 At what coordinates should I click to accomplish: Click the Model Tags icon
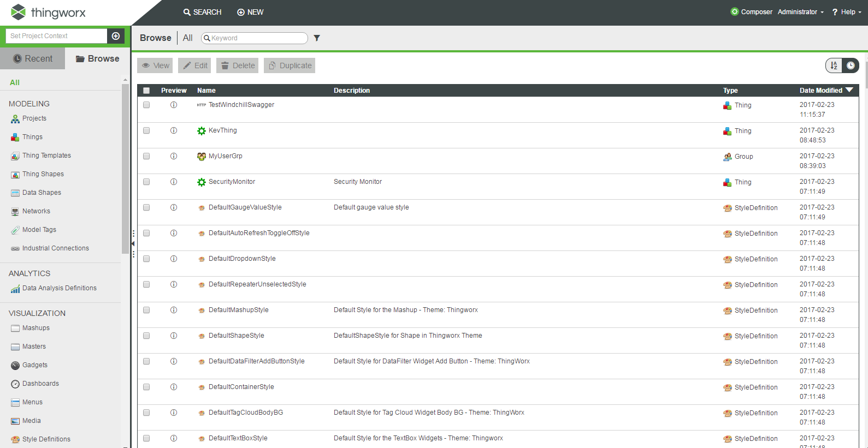click(x=15, y=230)
